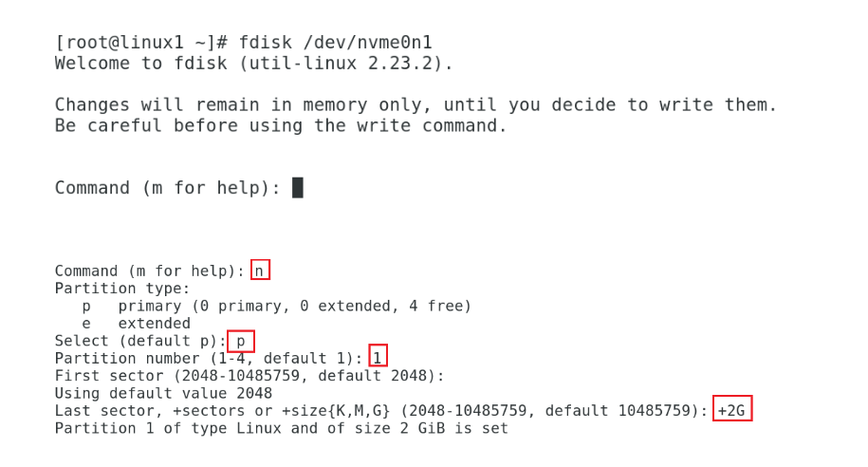Viewport: 868px width, 467px height.
Task: Click the 'fdisk /dev/nvme0n1' command text
Action: 336,43
